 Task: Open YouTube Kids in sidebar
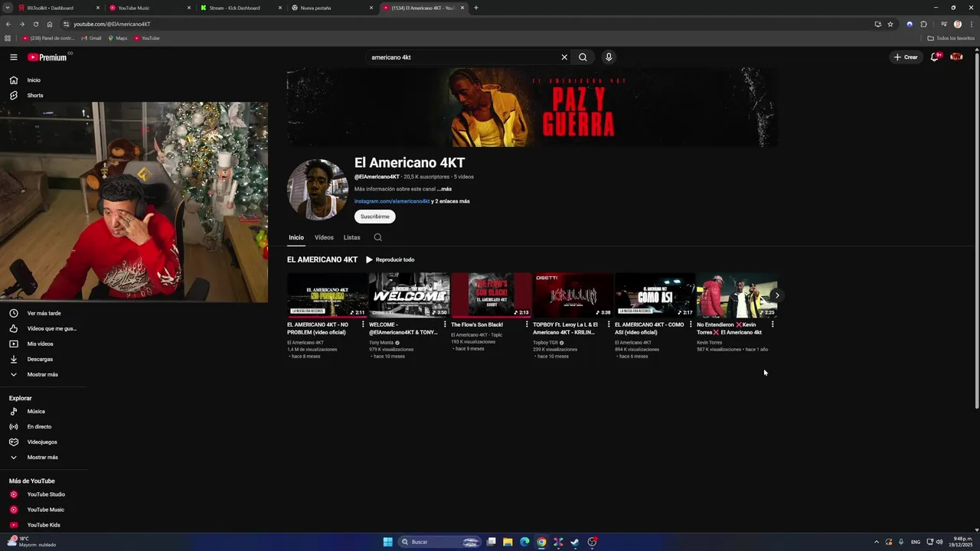coord(44,525)
